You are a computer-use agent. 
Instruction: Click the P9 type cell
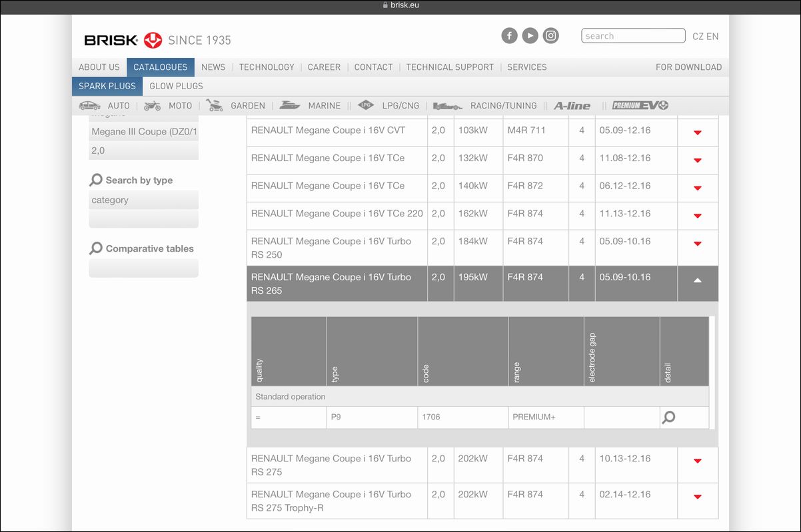[x=372, y=417]
